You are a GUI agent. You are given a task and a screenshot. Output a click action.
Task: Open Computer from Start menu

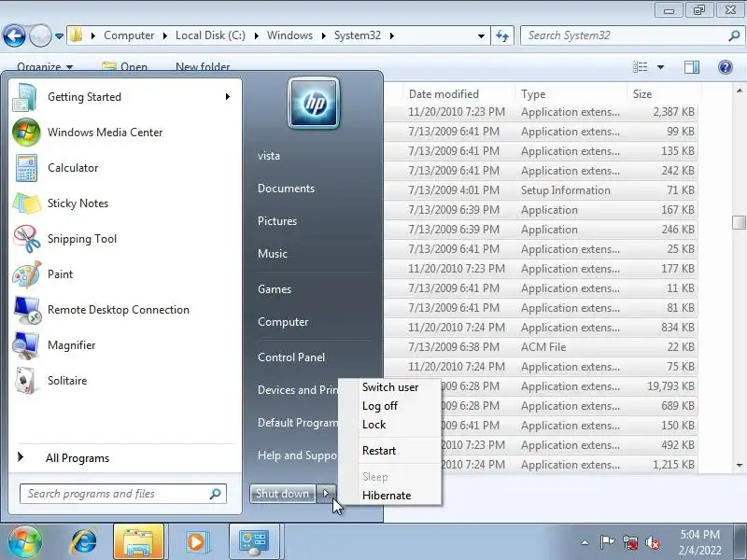point(283,322)
